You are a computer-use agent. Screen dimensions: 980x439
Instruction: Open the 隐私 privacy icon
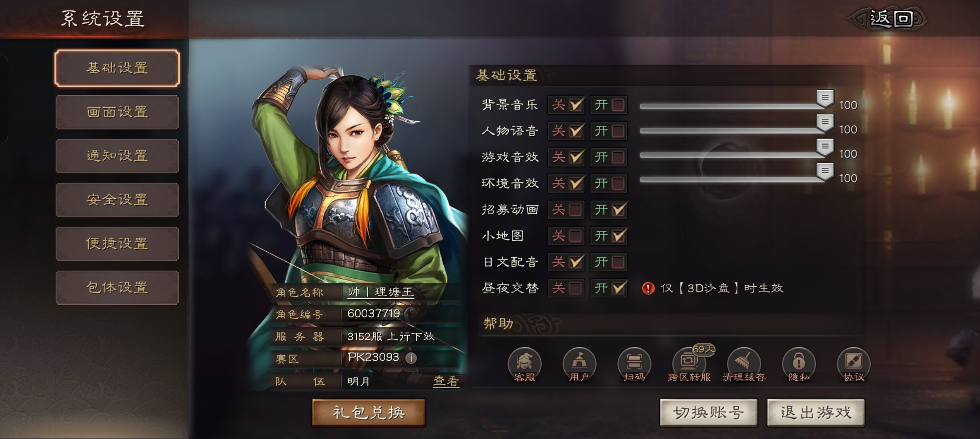(x=799, y=365)
